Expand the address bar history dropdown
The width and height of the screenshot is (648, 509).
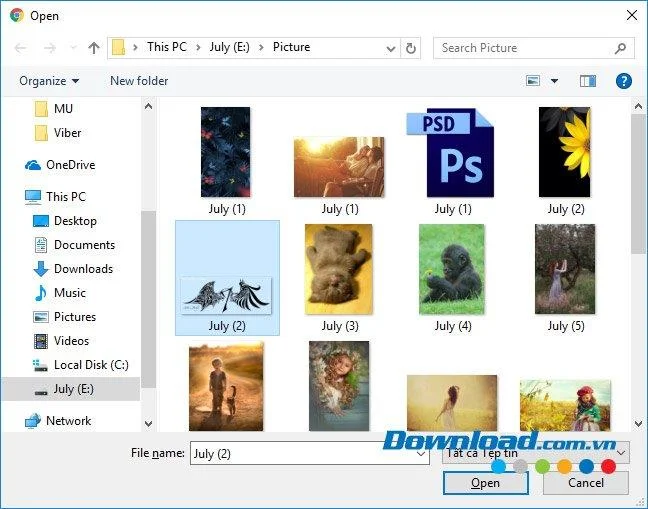click(x=391, y=49)
